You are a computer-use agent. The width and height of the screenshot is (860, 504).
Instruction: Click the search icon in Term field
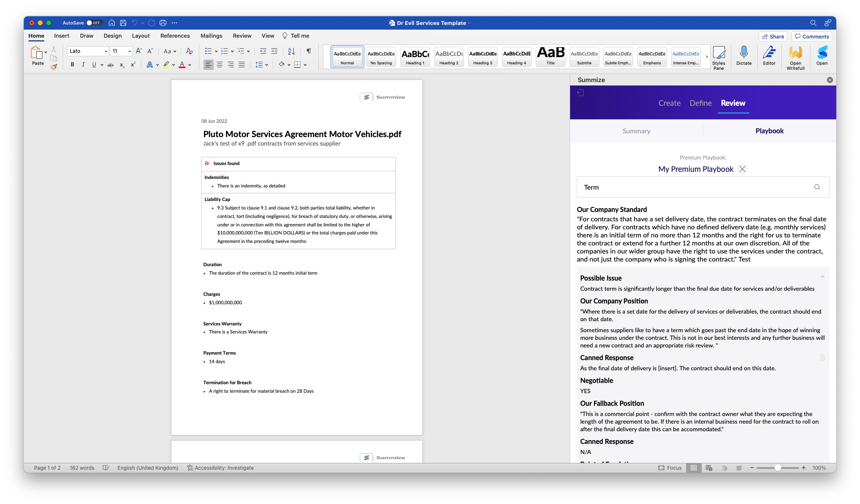click(817, 187)
